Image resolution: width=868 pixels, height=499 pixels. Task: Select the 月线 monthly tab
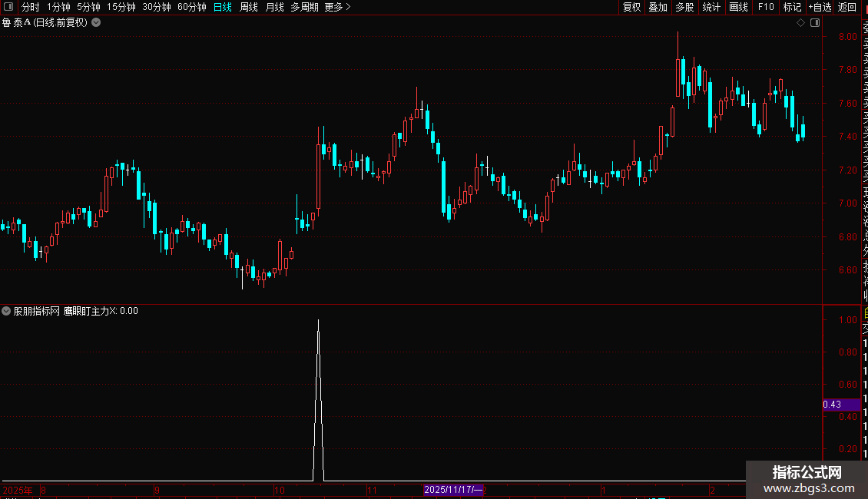[x=274, y=7]
